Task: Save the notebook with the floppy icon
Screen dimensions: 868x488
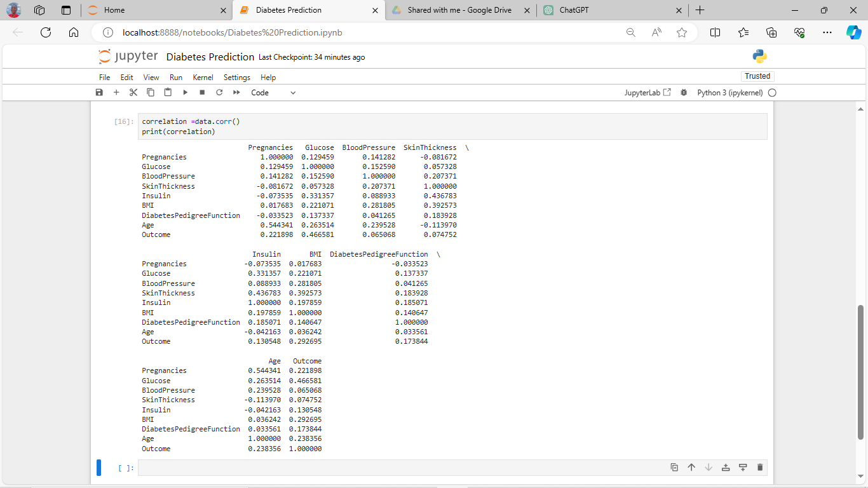Action: (x=99, y=92)
